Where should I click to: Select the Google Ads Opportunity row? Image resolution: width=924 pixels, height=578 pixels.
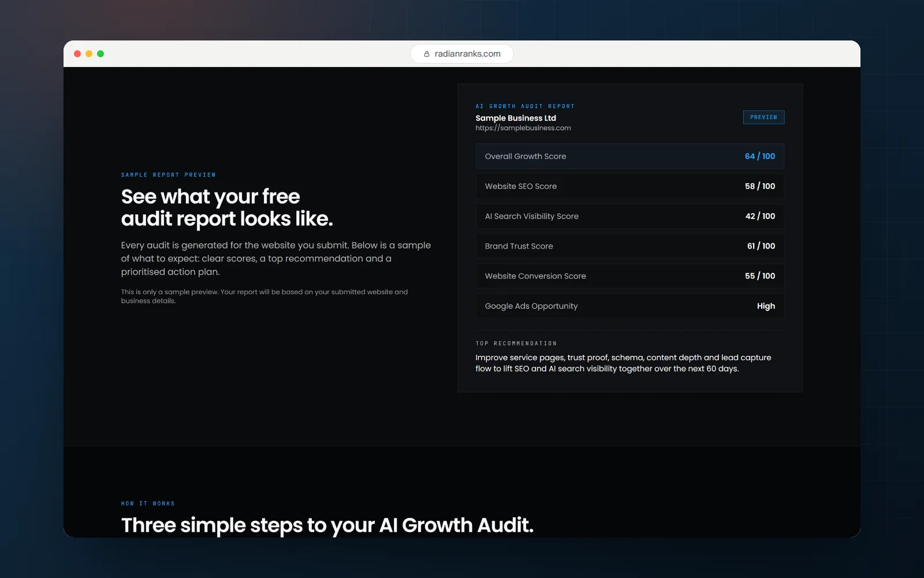click(630, 306)
